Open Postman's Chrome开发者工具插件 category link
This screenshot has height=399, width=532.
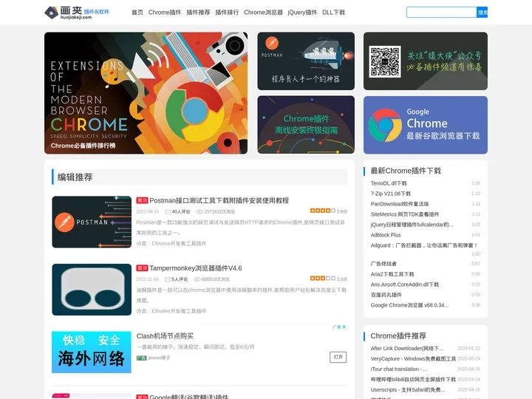click(179, 244)
